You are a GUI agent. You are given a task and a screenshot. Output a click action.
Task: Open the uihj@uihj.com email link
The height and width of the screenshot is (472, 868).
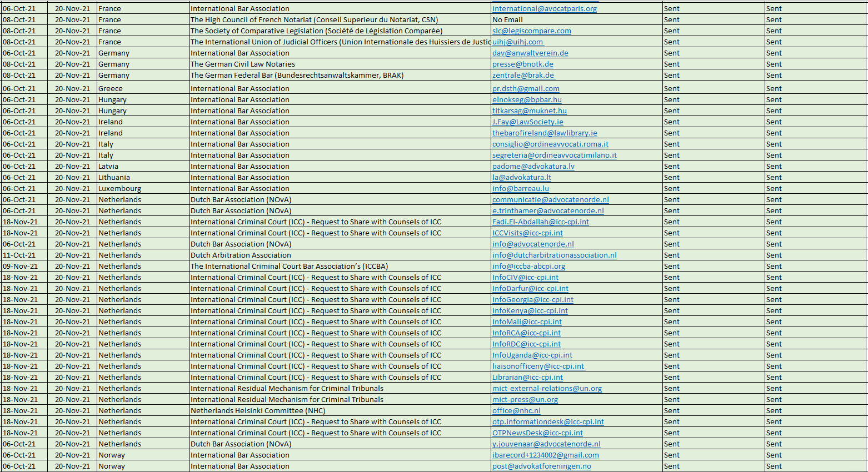tap(518, 42)
